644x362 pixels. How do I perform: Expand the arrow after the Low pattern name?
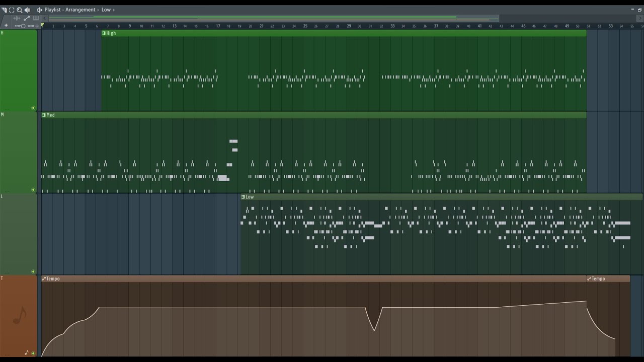pos(114,10)
